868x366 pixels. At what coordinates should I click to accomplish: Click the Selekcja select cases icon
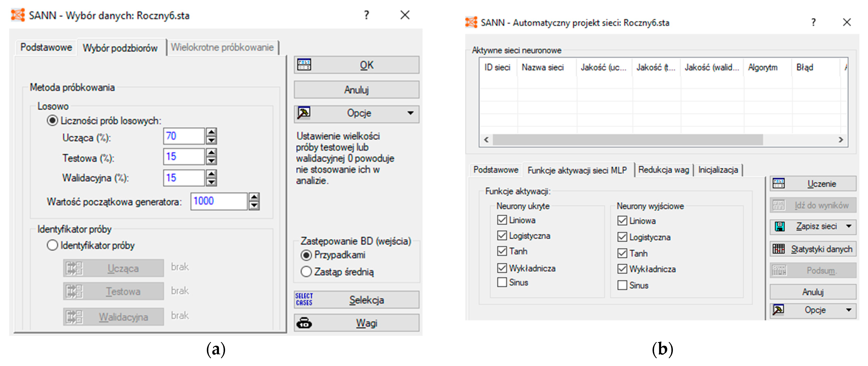(304, 299)
